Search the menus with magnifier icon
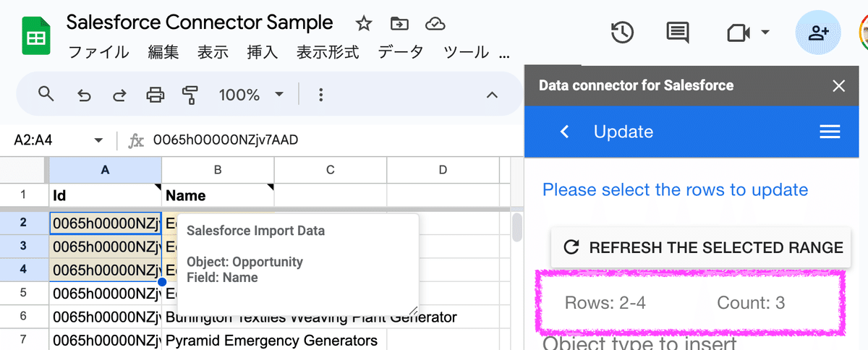Viewport: 868px width, 350px height. click(46, 94)
